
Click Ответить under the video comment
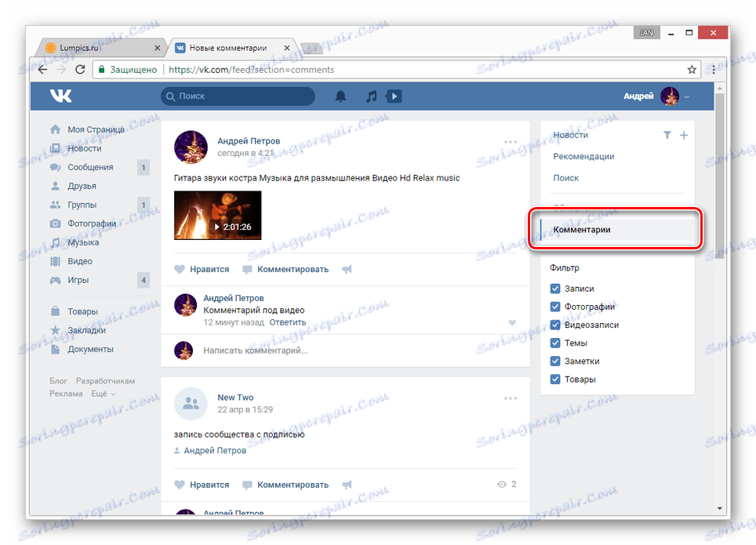[288, 322]
